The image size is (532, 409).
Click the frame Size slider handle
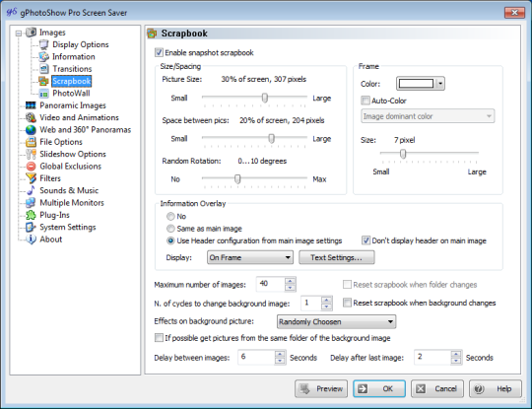pyautogui.click(x=403, y=154)
